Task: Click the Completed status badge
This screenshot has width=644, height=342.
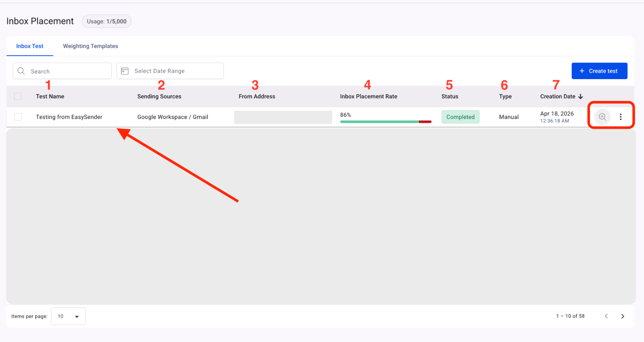Action: [x=460, y=117]
